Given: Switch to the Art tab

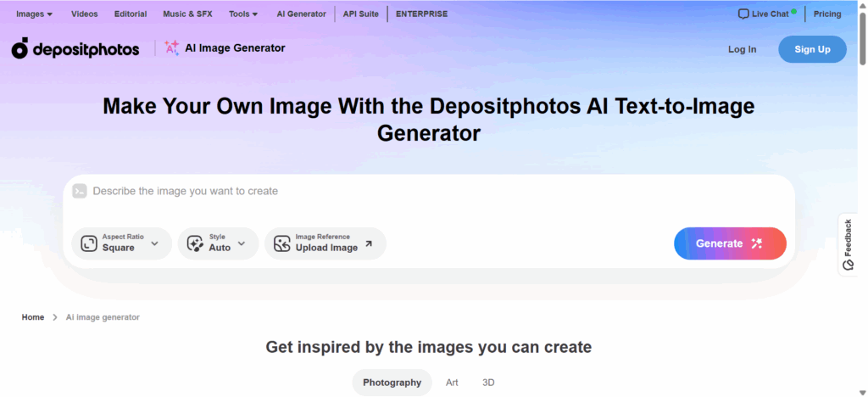Looking at the screenshot, I should 452,383.
